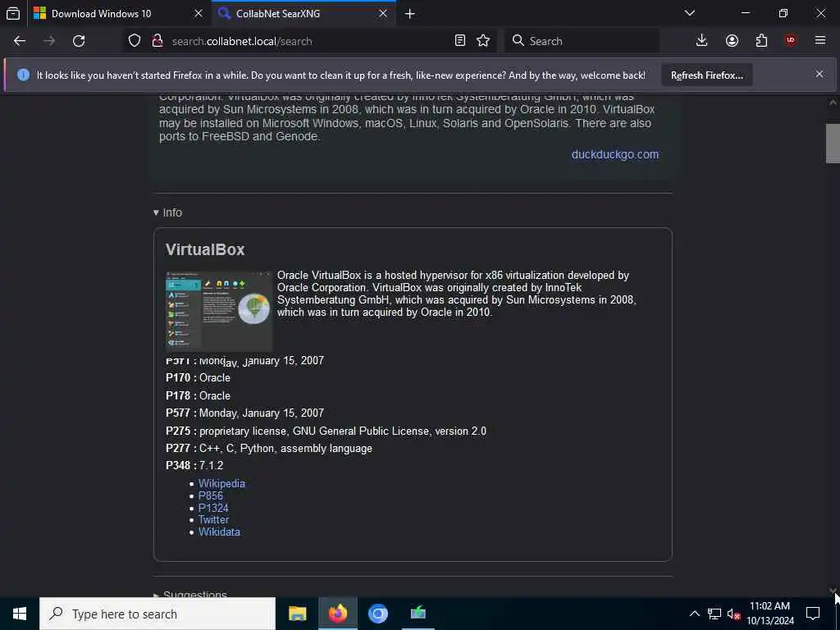Open the P856 link
Image resolution: width=840 pixels, height=630 pixels.
[211, 495]
